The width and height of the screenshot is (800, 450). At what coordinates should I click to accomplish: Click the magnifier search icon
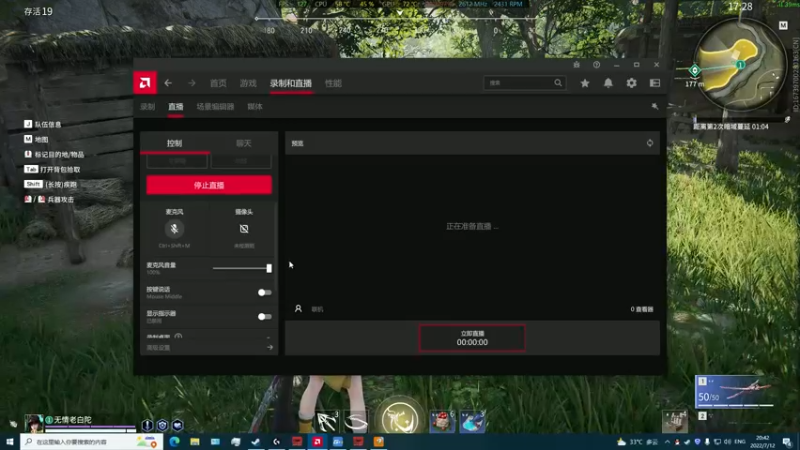click(x=558, y=83)
